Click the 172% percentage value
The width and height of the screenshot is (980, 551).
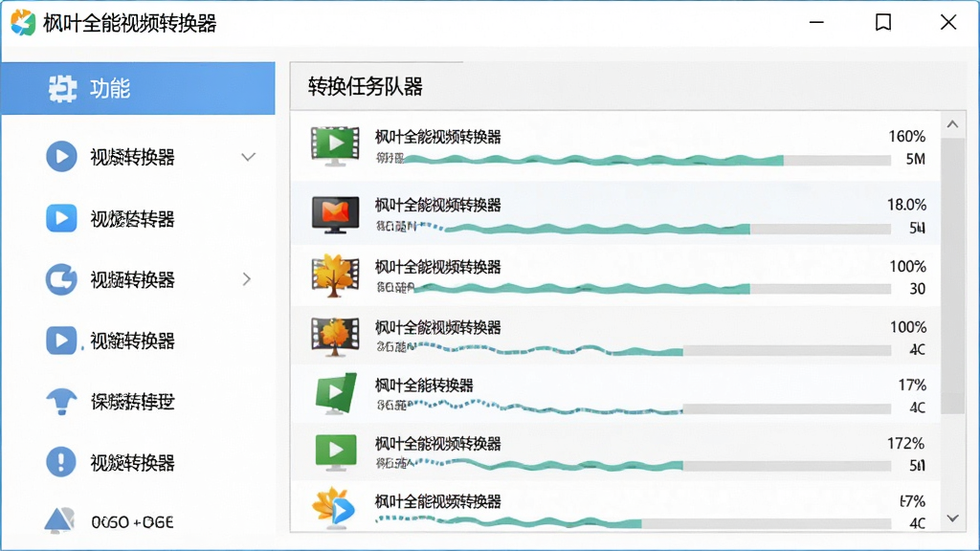point(905,444)
